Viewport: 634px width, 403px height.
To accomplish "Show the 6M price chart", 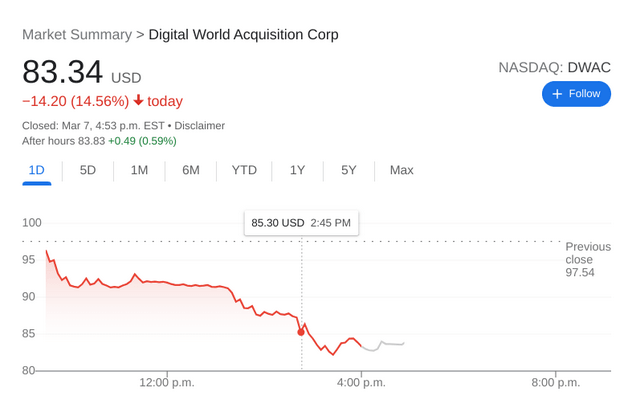I will tap(191, 170).
